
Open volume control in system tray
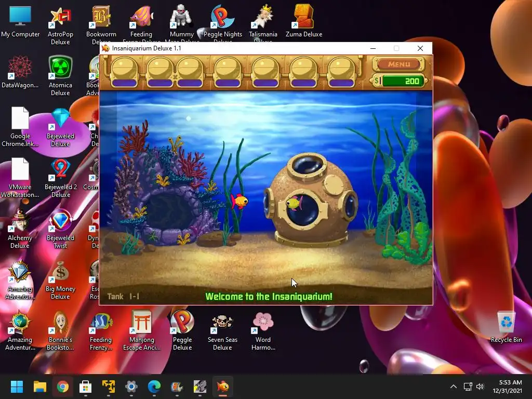click(x=480, y=387)
